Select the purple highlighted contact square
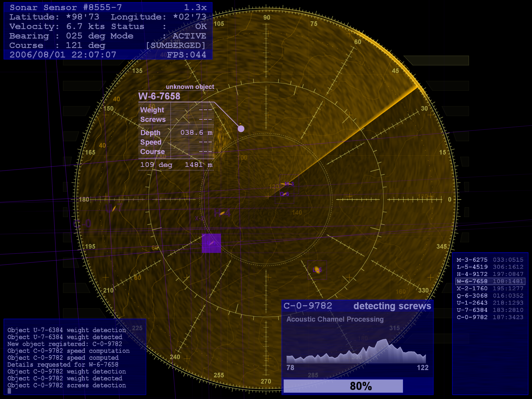This screenshot has height=399, width=532. [211, 243]
